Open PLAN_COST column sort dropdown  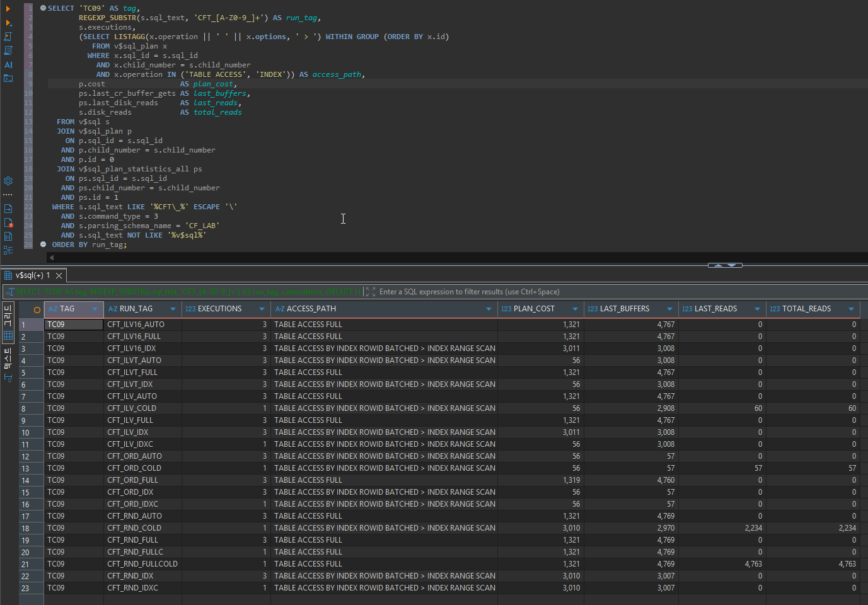click(575, 309)
